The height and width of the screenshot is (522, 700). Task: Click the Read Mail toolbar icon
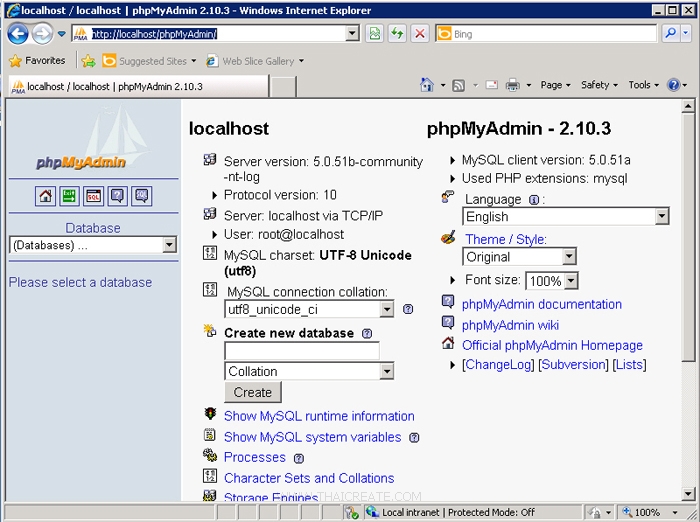[492, 84]
